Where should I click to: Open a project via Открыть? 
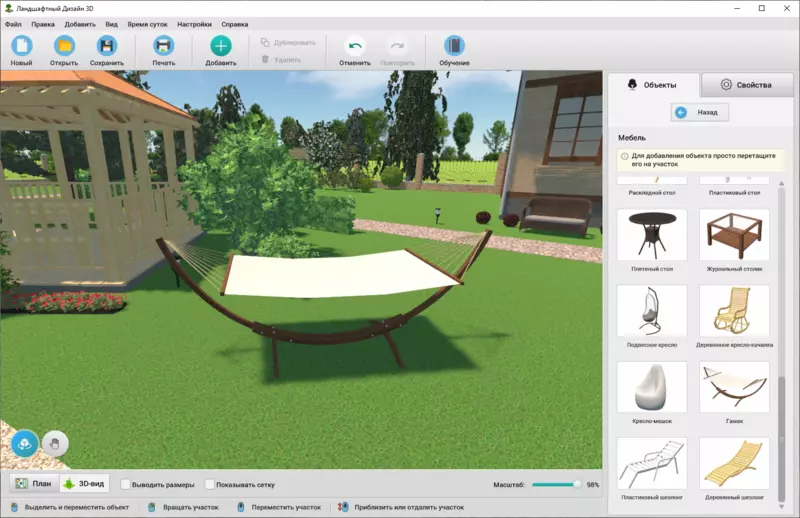pos(64,51)
